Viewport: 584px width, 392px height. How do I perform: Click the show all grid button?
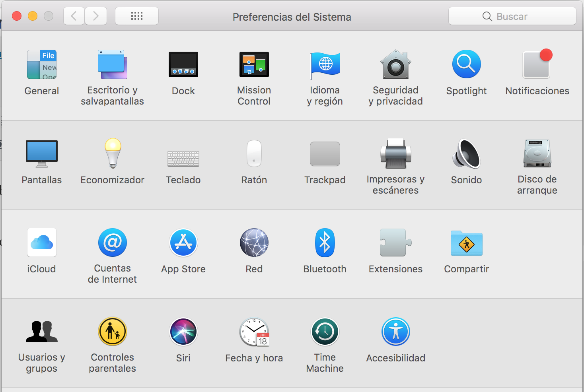pyautogui.click(x=137, y=16)
